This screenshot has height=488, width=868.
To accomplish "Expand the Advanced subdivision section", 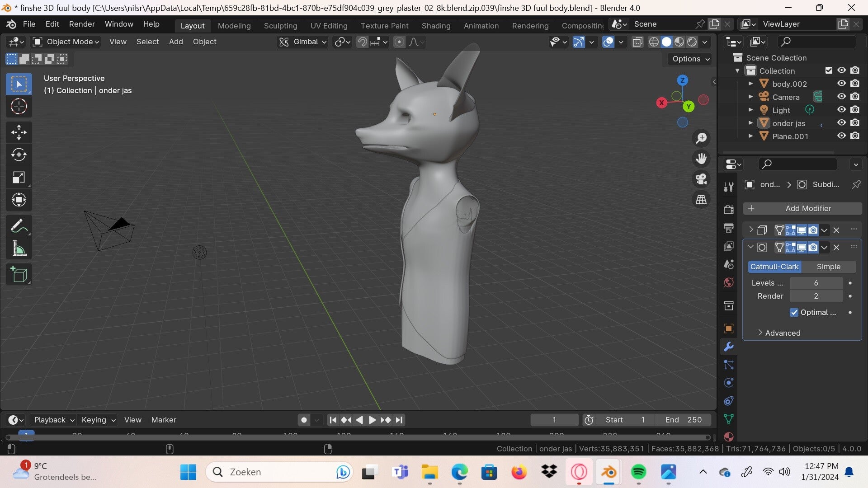I will point(782,333).
